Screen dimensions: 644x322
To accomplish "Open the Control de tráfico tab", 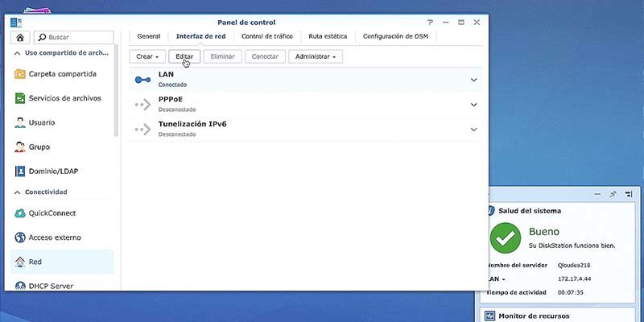I will point(267,36).
